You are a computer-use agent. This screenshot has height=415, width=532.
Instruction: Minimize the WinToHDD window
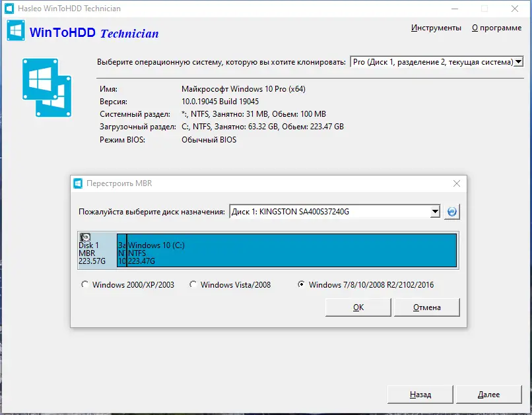point(455,9)
